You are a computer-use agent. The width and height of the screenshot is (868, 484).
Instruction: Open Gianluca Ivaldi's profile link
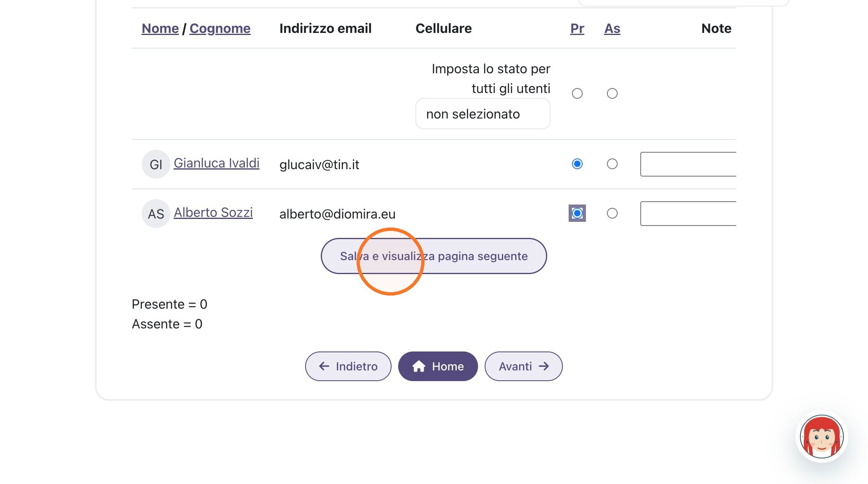click(x=217, y=163)
